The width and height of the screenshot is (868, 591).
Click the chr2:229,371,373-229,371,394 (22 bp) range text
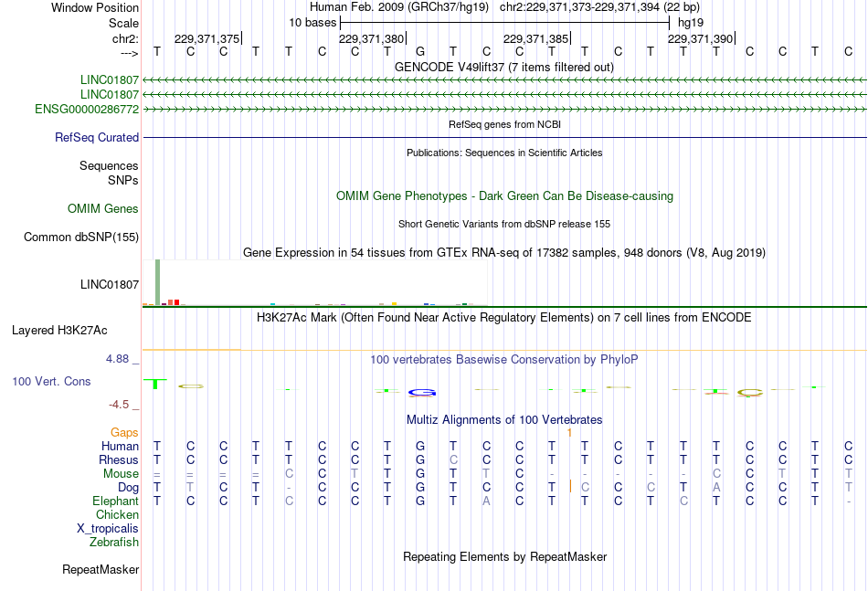[x=599, y=7]
